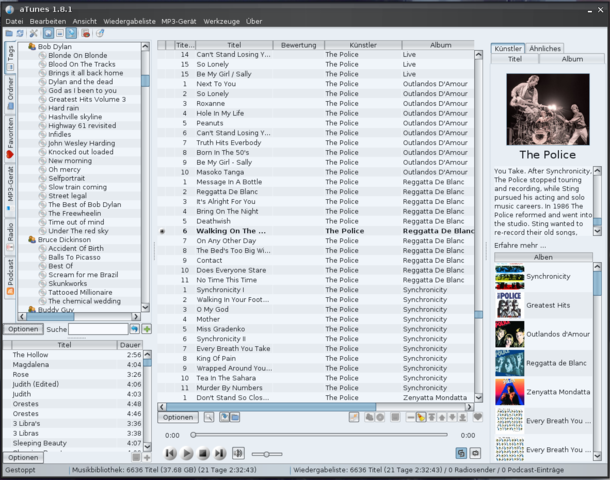Click edit tags pencil icon below playlist
610x480 pixels.
pos(354,417)
